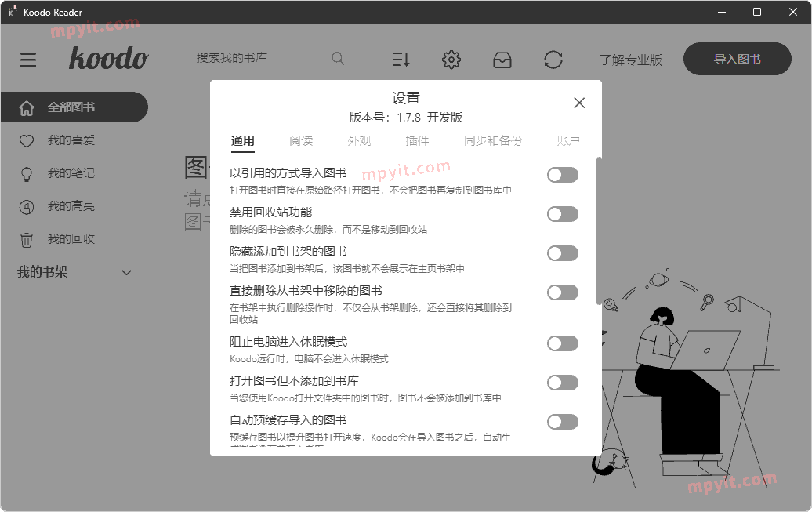Screen dimensions: 812x512
Task: Click the 版本号: 1.7.8 开发版 text
Action: 405,118
